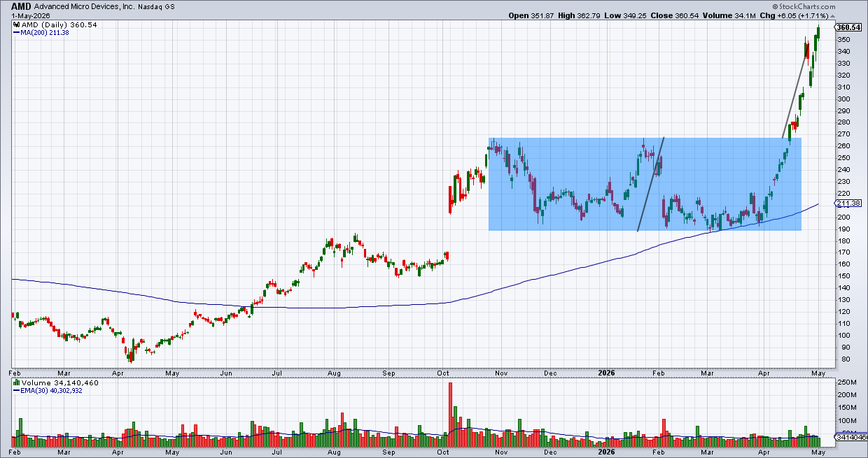This screenshot has height=458, width=868.
Task: Click the 220 price axis label
Action: pos(844,194)
